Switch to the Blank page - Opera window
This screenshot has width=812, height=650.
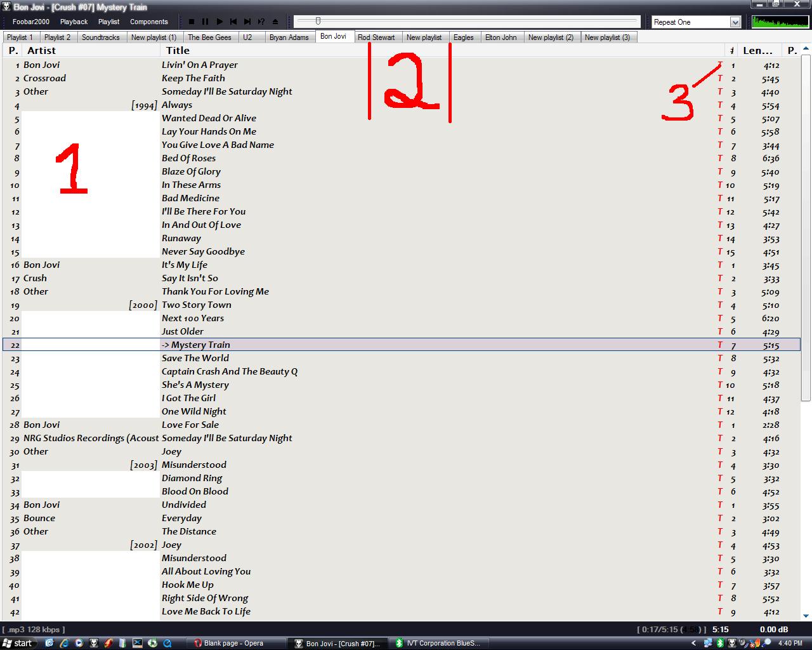pos(236,643)
